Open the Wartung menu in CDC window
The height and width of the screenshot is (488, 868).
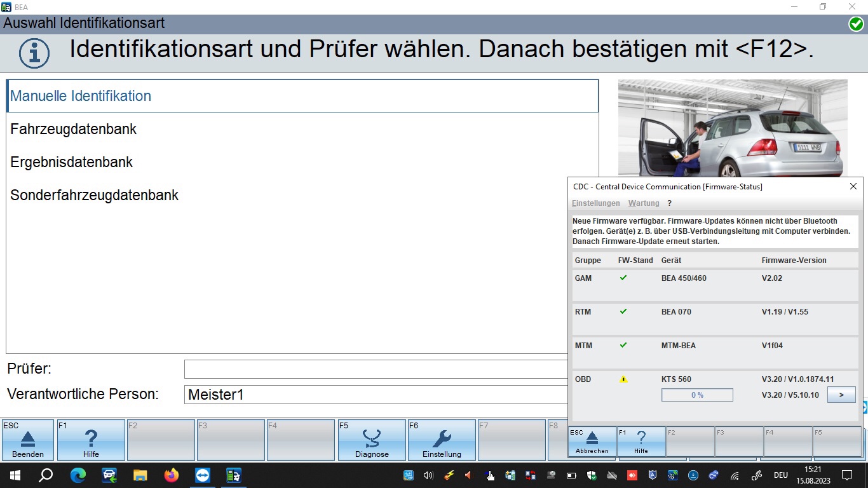644,203
